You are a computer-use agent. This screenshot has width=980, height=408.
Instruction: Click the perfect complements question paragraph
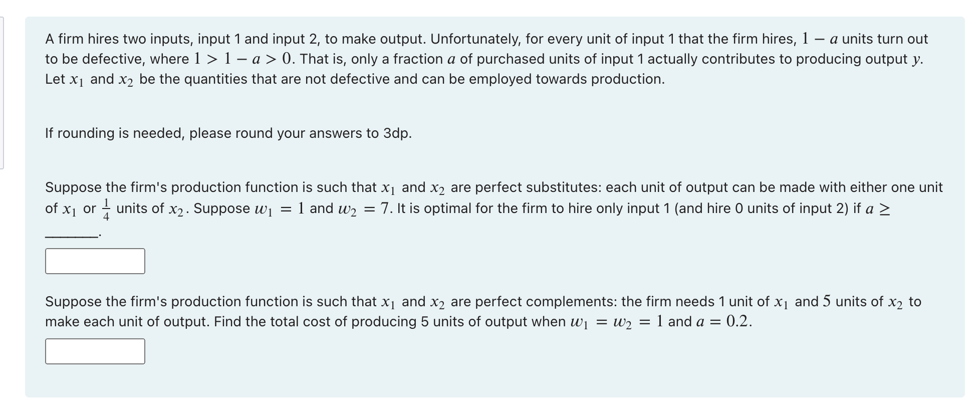point(451,311)
